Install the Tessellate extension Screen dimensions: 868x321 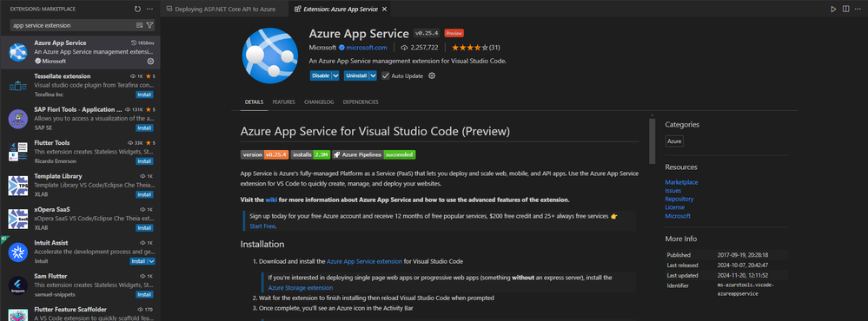[x=144, y=95]
